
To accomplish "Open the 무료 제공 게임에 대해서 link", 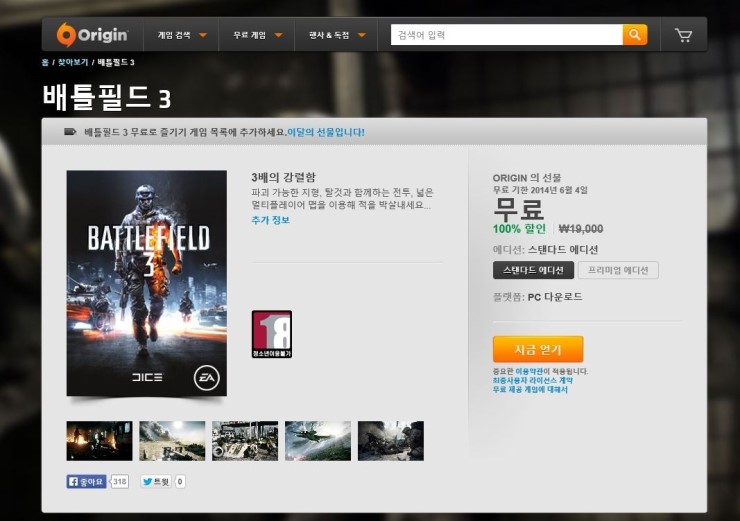I will click(x=530, y=389).
